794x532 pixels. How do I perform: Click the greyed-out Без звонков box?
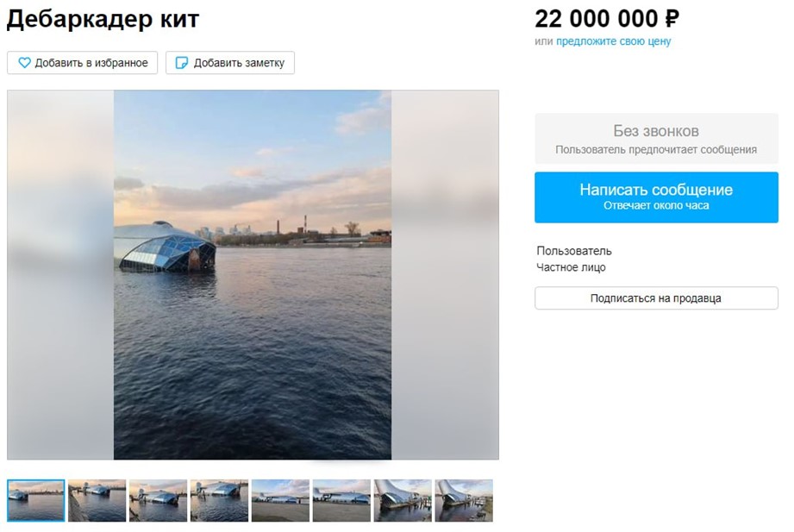pyautogui.click(x=656, y=139)
